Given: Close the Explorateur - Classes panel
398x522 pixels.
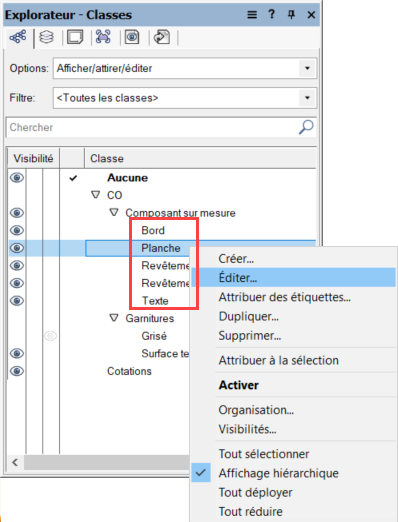Looking at the screenshot, I should [311, 15].
